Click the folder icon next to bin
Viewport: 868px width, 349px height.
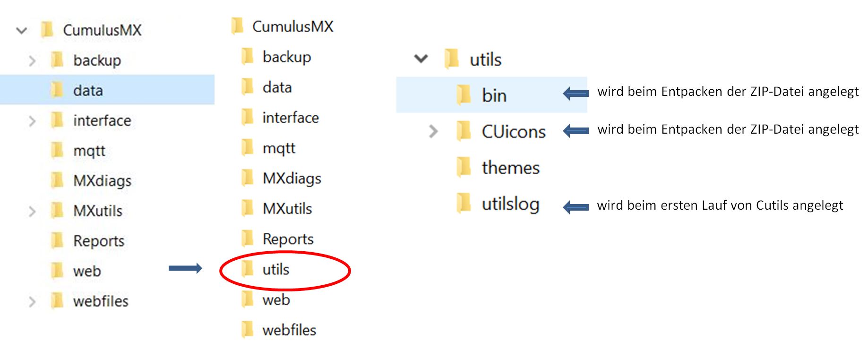point(464,94)
